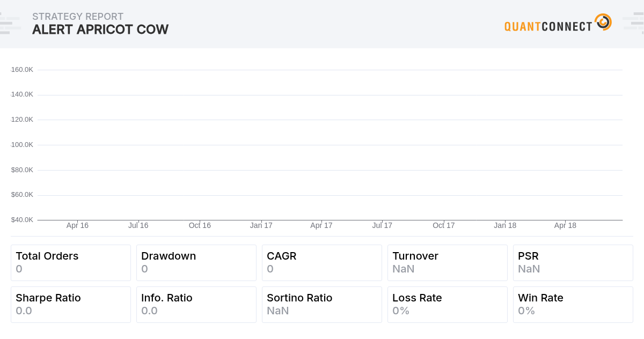The image size is (644, 339).
Task: Click the QuantConnect logo icon
Action: point(603,22)
